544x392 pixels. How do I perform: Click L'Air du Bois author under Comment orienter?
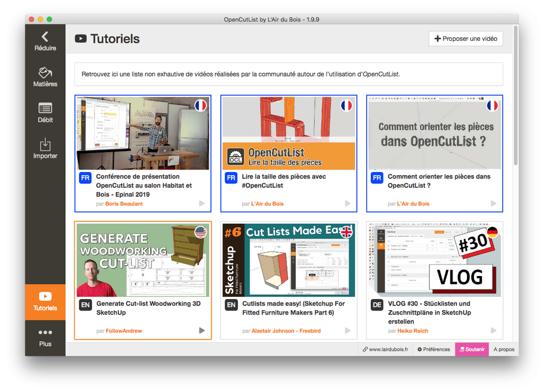(x=413, y=203)
